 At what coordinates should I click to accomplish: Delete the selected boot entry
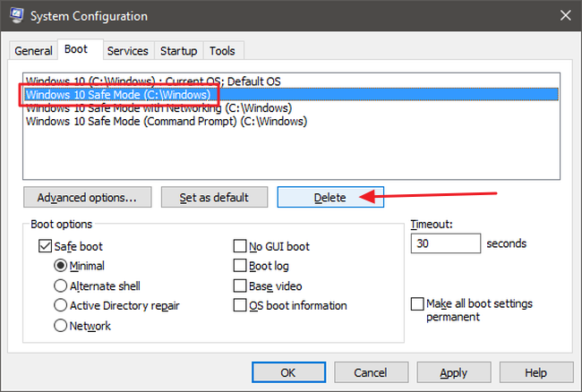click(330, 197)
